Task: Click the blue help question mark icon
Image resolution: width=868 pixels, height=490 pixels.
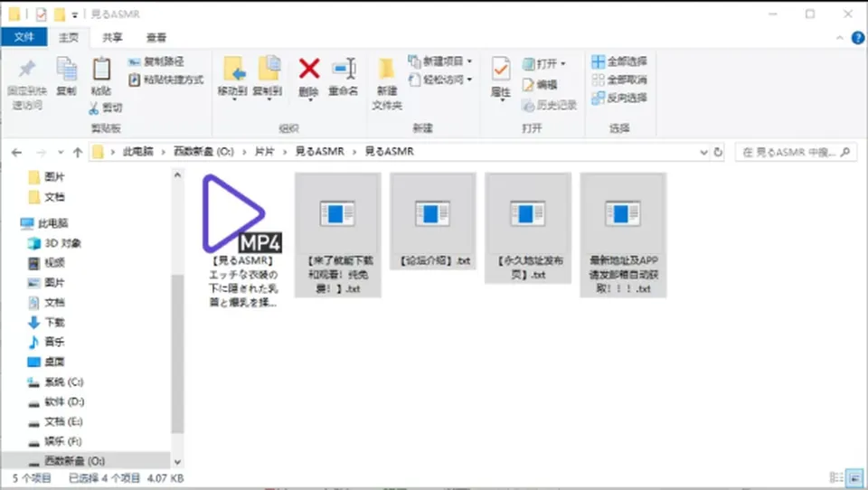Action: point(858,38)
